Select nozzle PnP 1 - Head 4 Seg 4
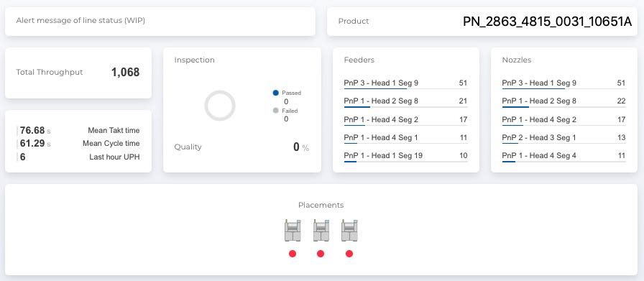Viewport: 644px width, 281px height. pyautogui.click(x=564, y=156)
